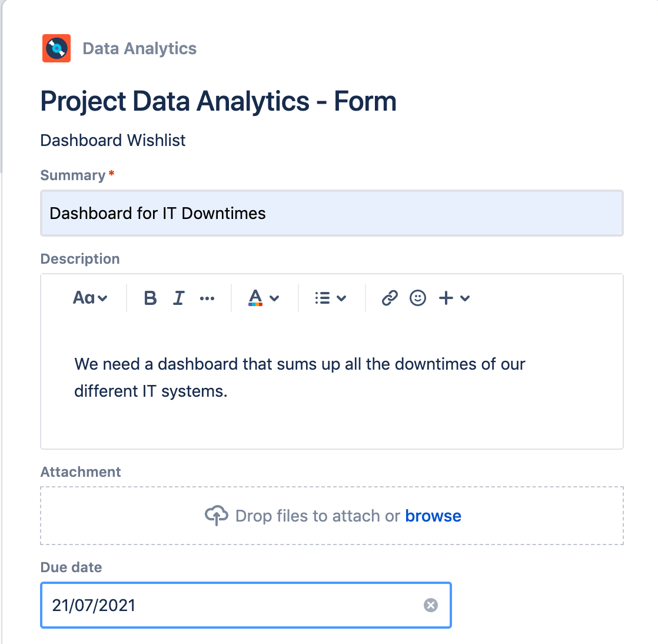The width and height of the screenshot is (658, 644).
Task: Toggle italic formatting
Action: pyautogui.click(x=178, y=298)
